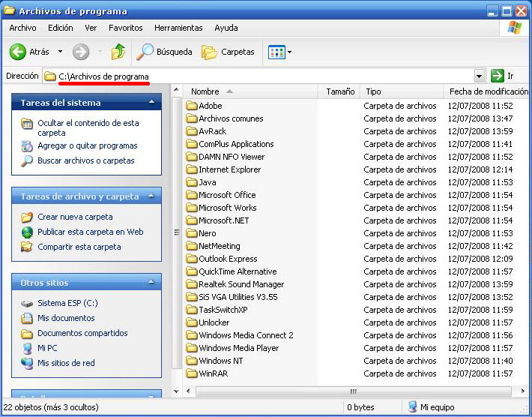Click the Mis documentos link
Screen dimensions: 532x417
point(66,318)
